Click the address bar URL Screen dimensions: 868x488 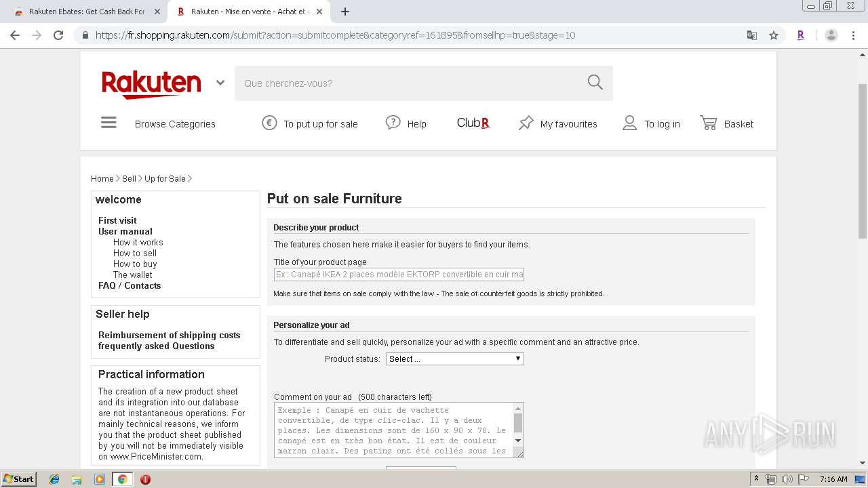click(x=335, y=35)
